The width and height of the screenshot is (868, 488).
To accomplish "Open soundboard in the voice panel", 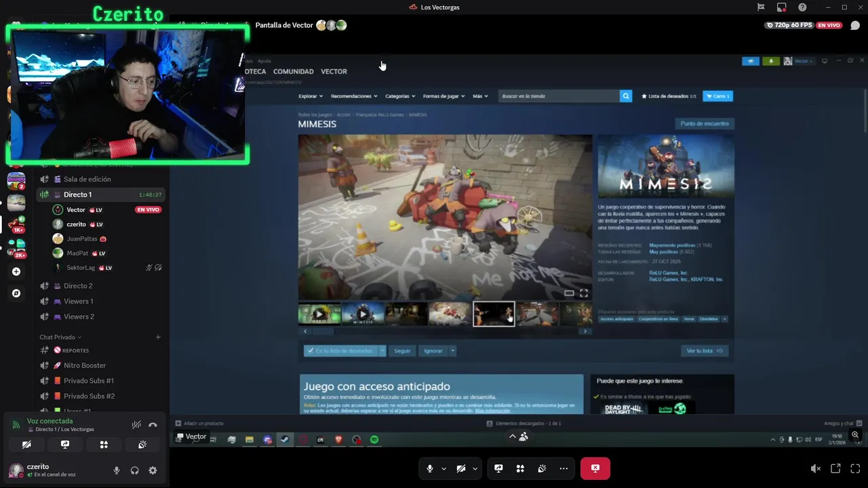I will (142, 445).
